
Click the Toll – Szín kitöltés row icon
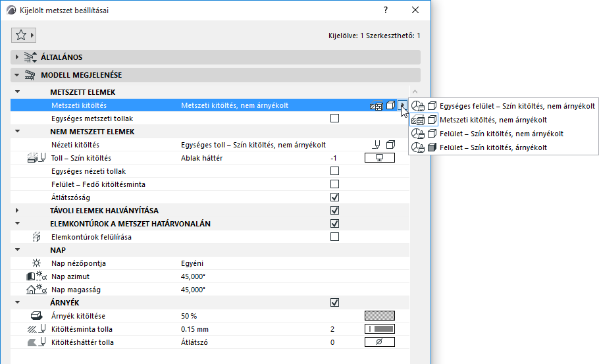(37, 158)
